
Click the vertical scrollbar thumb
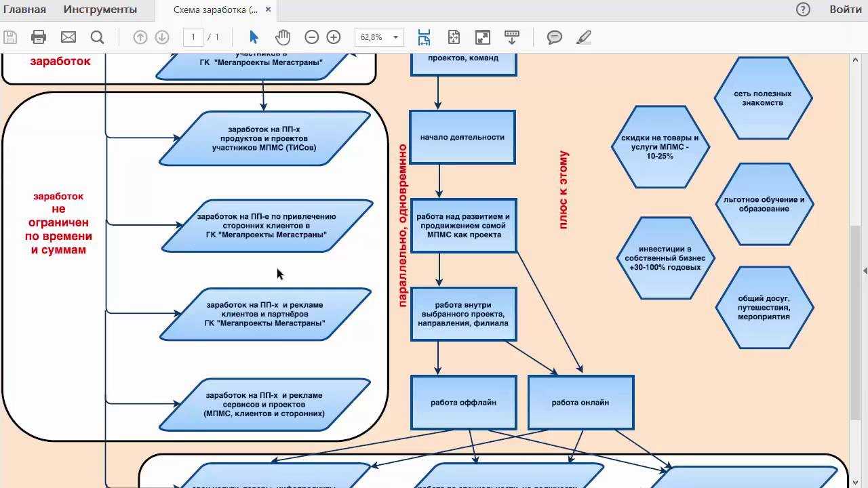[x=855, y=321]
